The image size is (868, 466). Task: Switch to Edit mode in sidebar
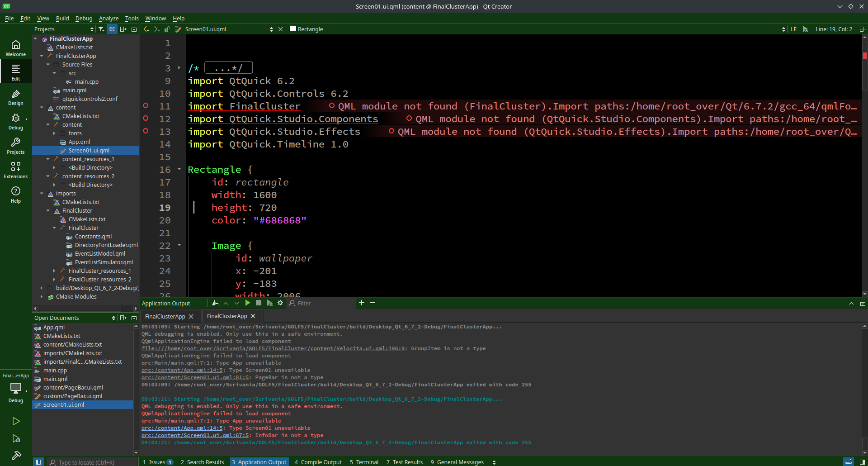[x=16, y=72]
